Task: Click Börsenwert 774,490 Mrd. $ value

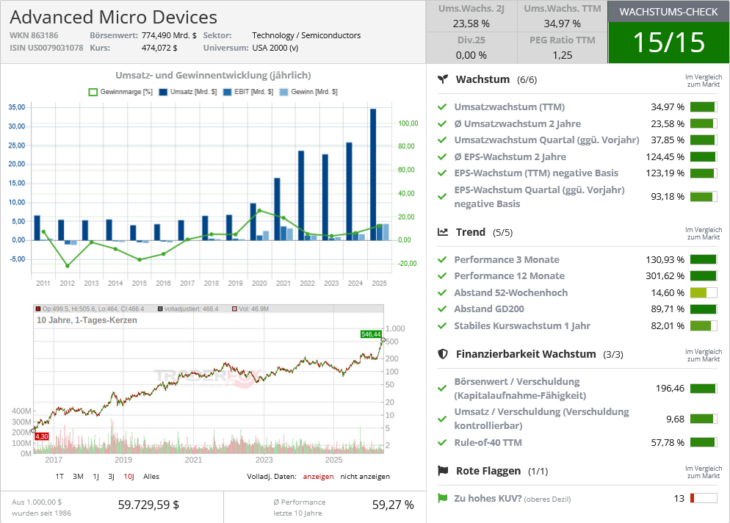Action: [169, 35]
